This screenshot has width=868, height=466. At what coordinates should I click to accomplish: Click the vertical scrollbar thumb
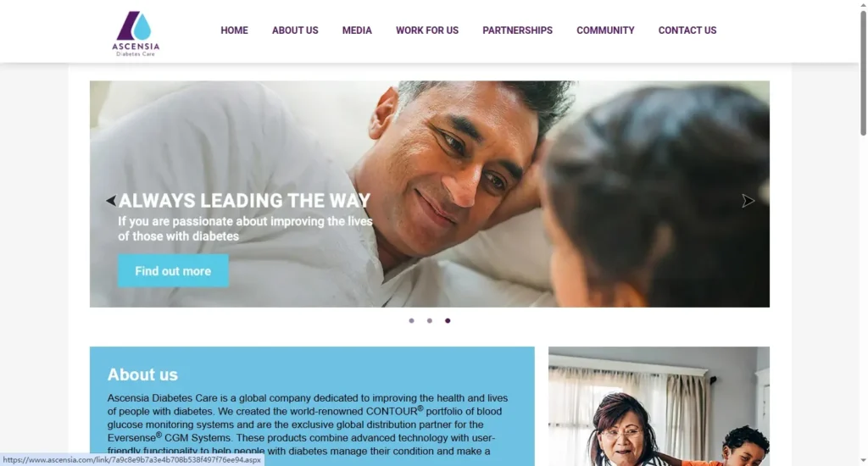[863, 73]
